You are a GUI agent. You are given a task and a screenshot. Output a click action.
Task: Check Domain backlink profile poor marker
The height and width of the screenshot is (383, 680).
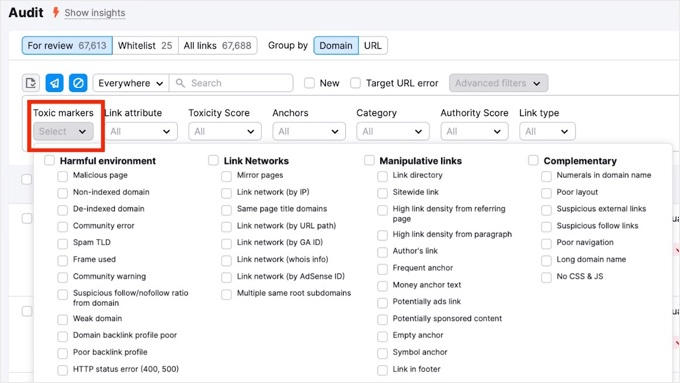tap(62, 336)
